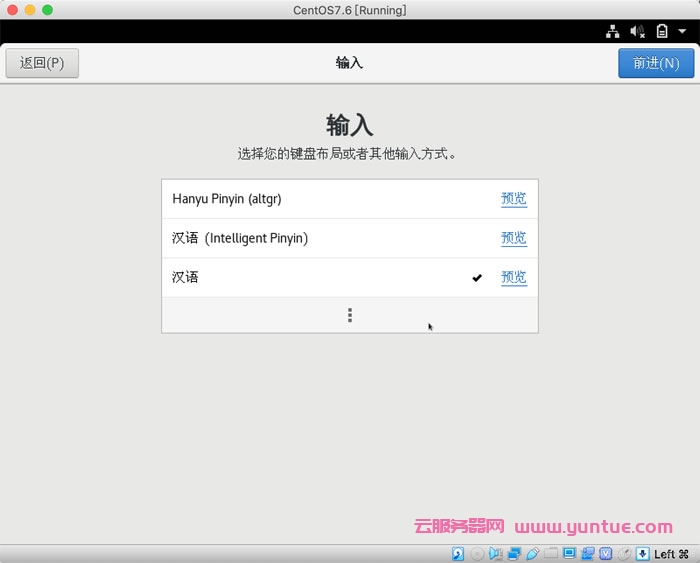Click the VirtualBox optical disk icon
Screen dimensions: 700x563
pos(478,554)
